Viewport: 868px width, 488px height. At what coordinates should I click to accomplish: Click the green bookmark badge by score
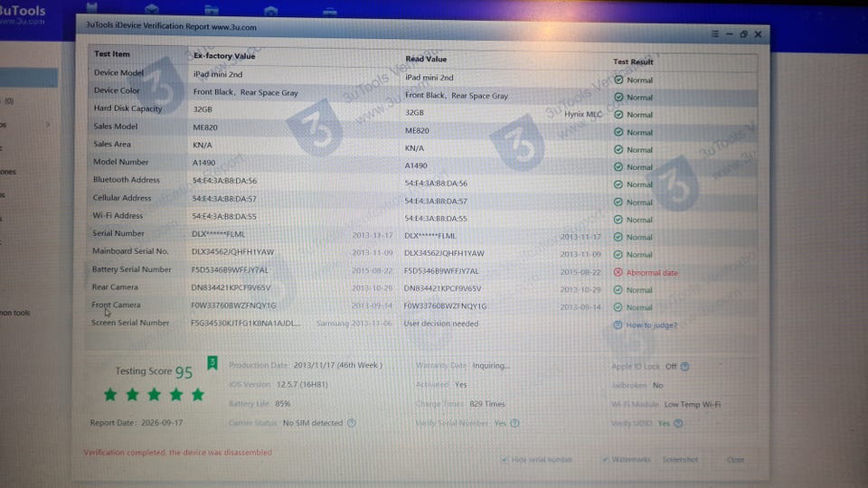212,363
